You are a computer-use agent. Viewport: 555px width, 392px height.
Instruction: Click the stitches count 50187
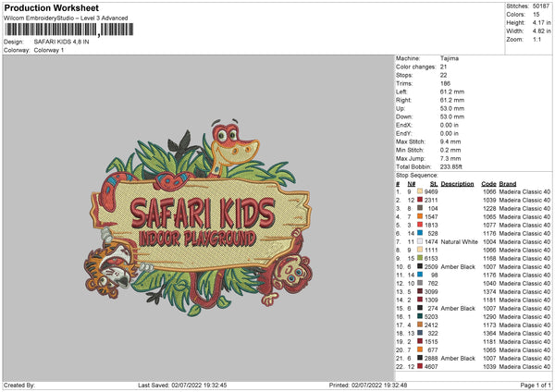point(541,6)
